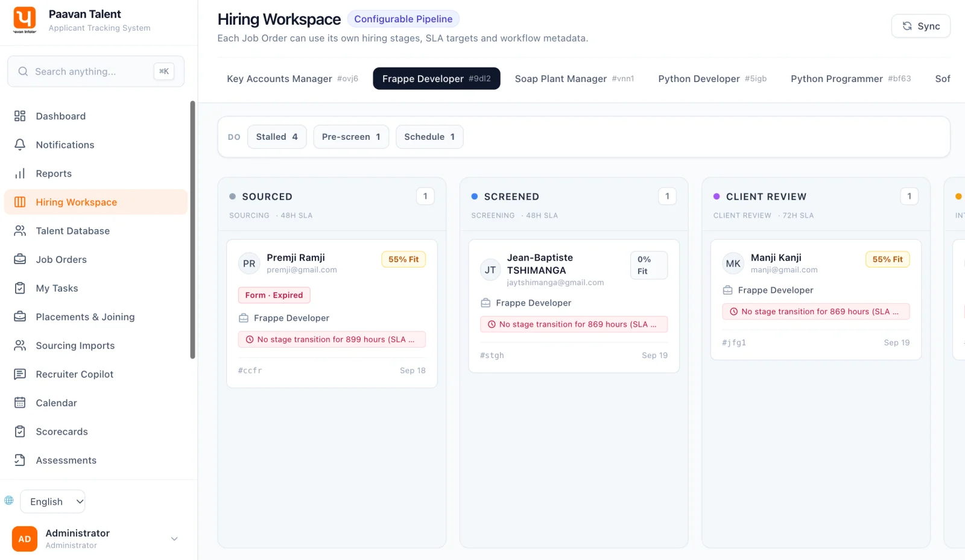Click the 55% Fit badge on Manji Kanji
965x560 pixels.
(888, 259)
